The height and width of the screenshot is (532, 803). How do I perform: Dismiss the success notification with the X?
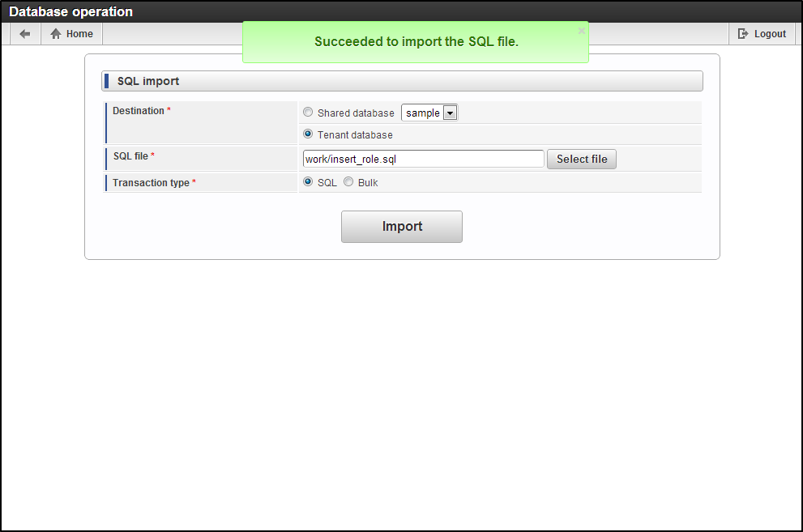[x=581, y=31]
